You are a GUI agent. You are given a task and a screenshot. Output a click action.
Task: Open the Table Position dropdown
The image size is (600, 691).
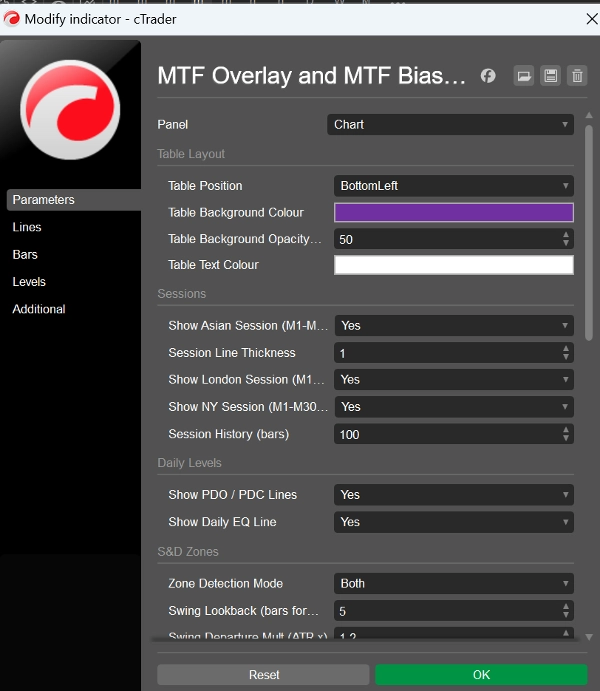click(454, 186)
